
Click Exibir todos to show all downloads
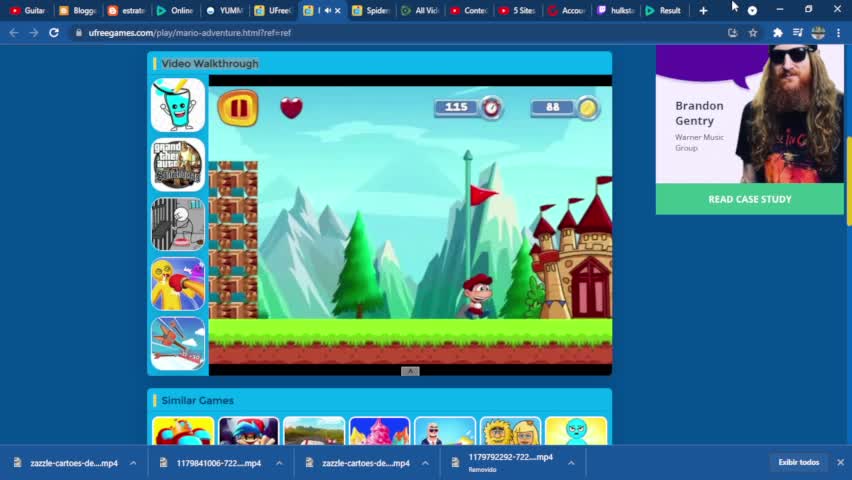(x=799, y=462)
